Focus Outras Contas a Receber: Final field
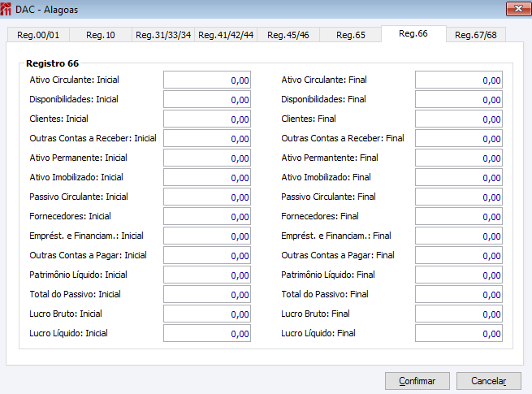The image size is (532, 394). [459, 138]
